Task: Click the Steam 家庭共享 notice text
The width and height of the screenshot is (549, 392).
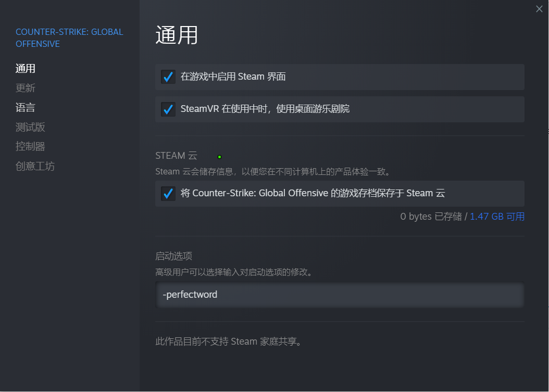Action: click(229, 342)
